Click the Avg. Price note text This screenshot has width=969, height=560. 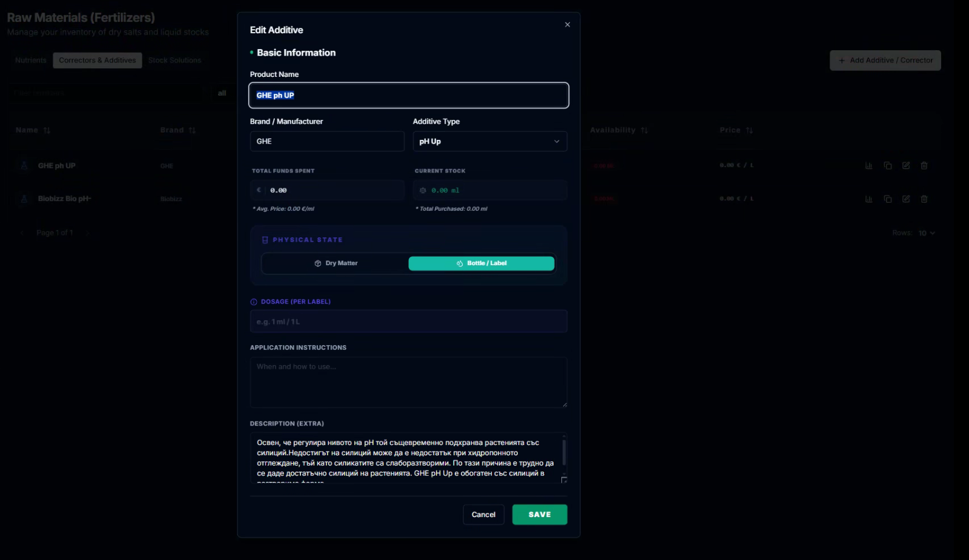click(283, 209)
